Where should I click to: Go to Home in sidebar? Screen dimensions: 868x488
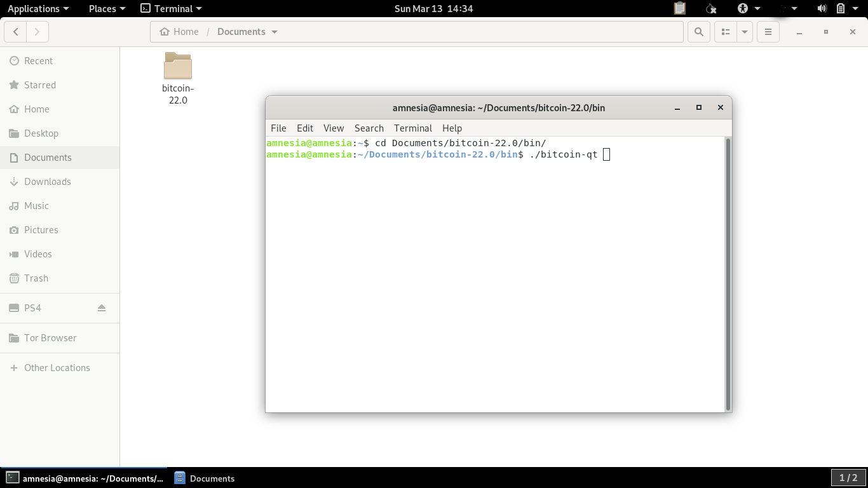tap(60, 109)
